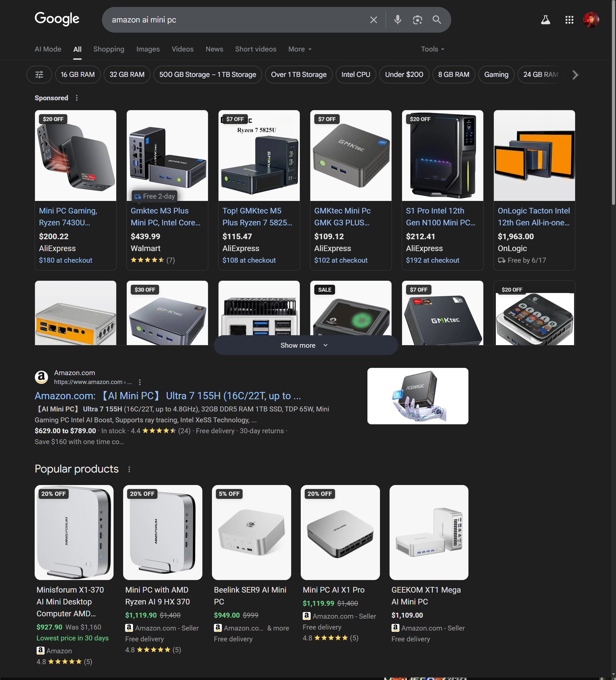Open Gmktec M3 Plus Mini PC link
This screenshot has width=616, height=680.
165,216
